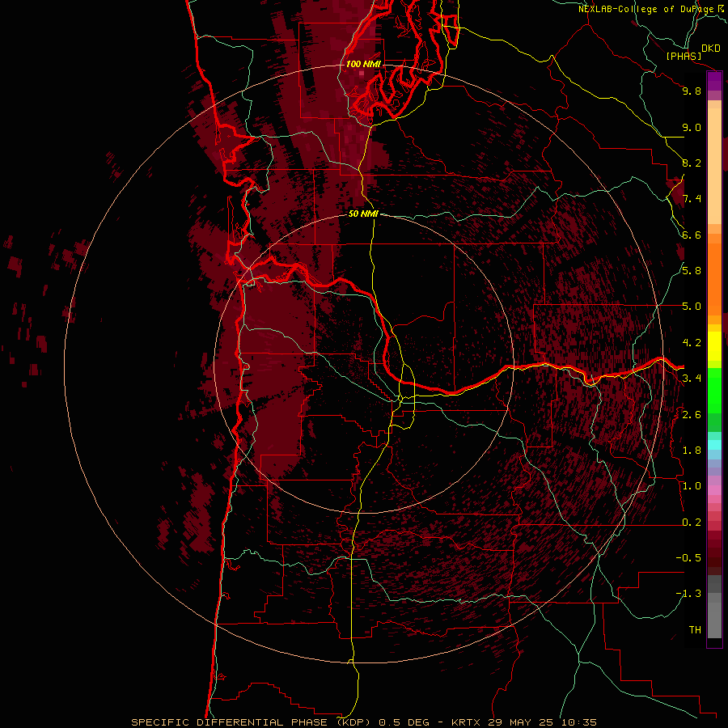728x728 pixels.
Task: Click the [PHAS] label near the legend
Action: point(684,57)
